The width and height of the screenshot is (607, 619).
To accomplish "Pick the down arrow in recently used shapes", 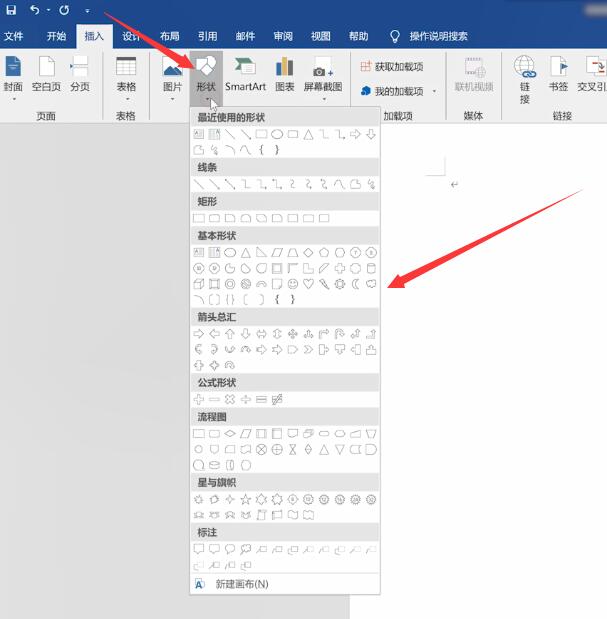I will (x=371, y=135).
